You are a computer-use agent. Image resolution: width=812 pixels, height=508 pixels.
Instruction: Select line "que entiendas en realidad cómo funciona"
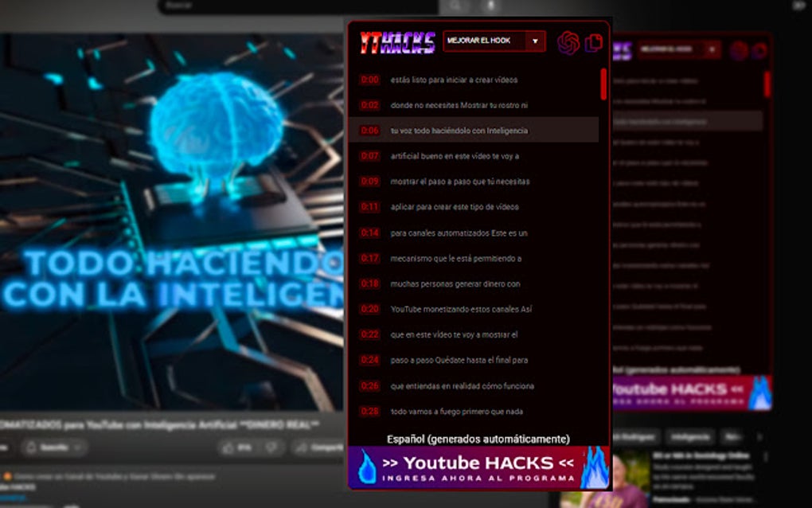point(462,386)
